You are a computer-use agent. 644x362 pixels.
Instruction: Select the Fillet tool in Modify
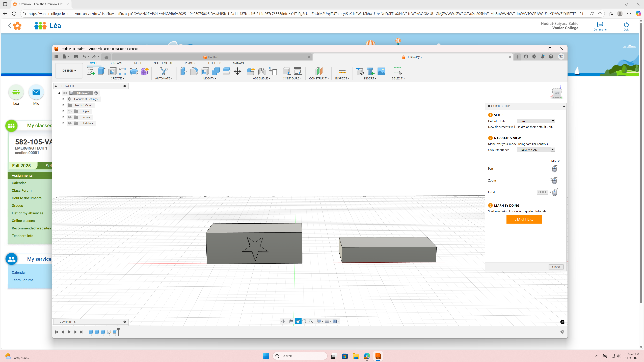(x=194, y=71)
